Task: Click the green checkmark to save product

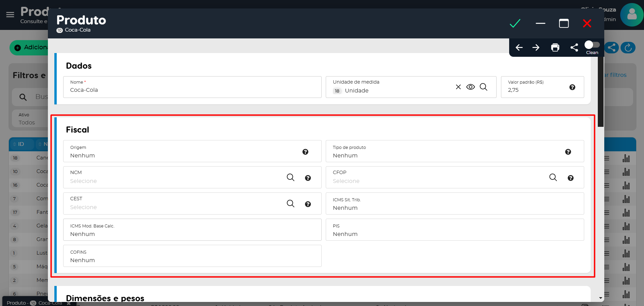Action: pyautogui.click(x=515, y=23)
